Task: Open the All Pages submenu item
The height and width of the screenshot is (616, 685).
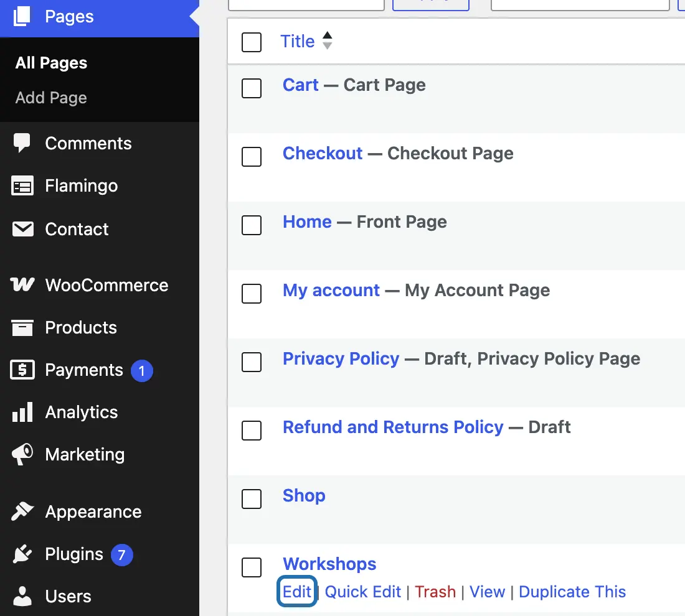Action: pos(51,63)
